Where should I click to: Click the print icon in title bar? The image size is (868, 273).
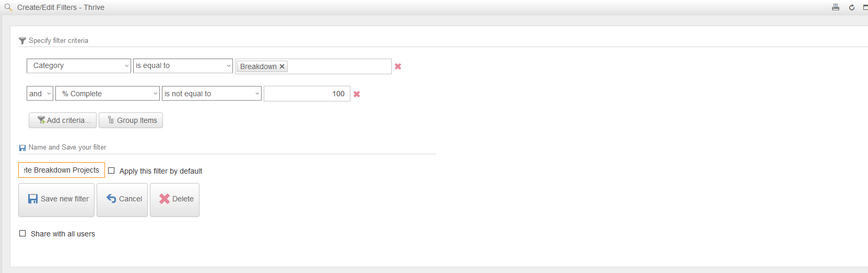click(836, 7)
